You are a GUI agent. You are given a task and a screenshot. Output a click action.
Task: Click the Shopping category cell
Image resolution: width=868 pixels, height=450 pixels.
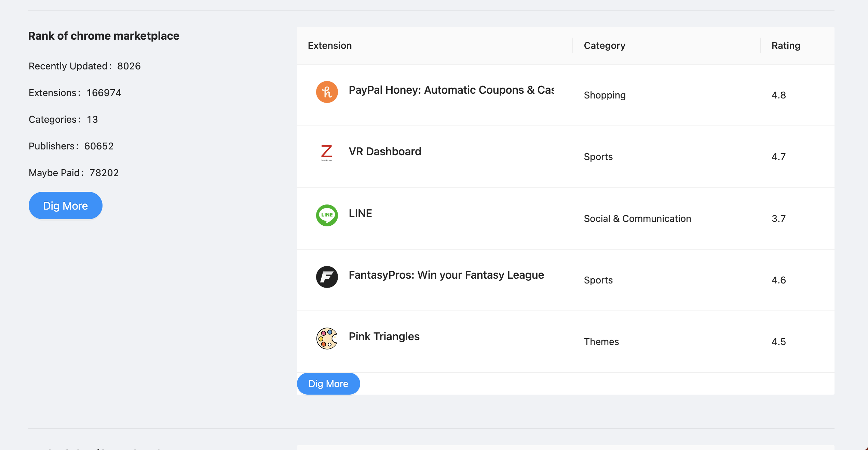605,95
